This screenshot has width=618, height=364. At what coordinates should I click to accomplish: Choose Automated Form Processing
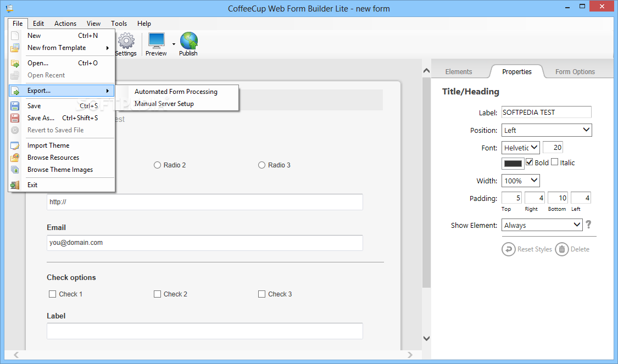pyautogui.click(x=176, y=92)
